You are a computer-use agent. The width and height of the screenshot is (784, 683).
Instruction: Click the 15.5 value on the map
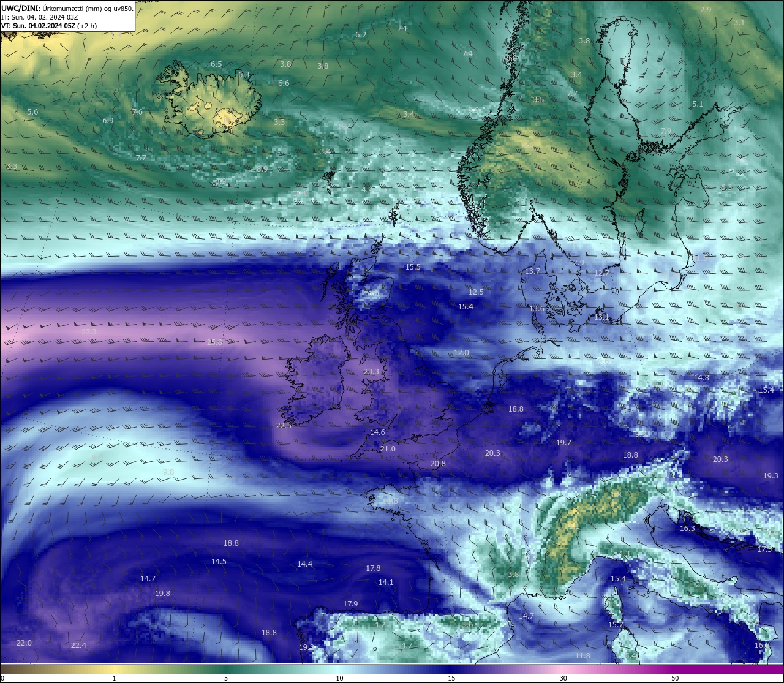(413, 266)
